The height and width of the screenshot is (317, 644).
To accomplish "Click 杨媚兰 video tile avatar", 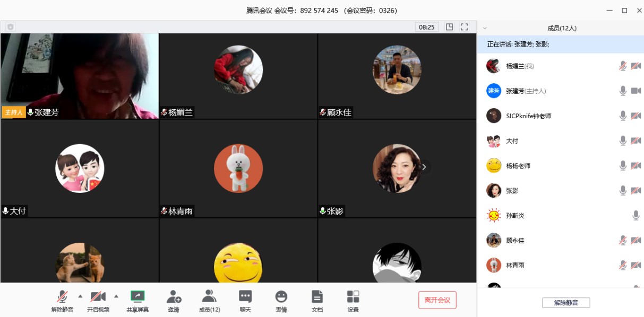I will pos(238,69).
